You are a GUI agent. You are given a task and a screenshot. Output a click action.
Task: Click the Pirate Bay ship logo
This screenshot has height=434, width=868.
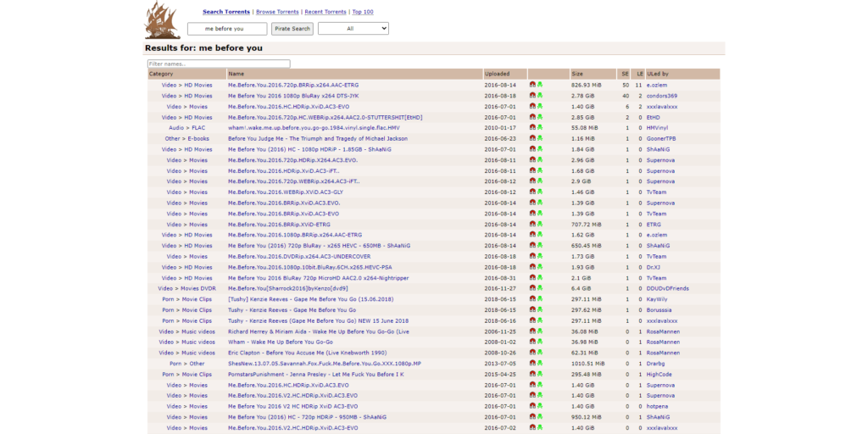(162, 20)
